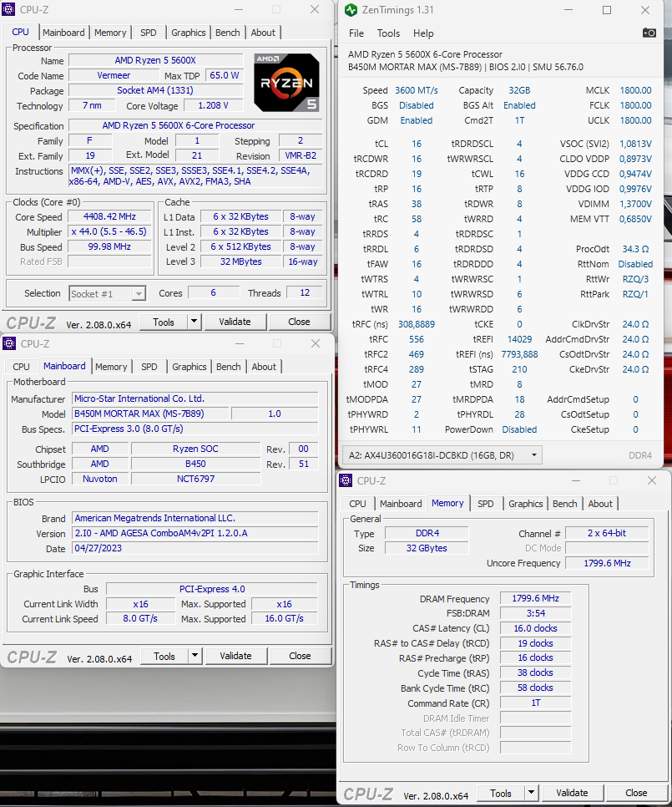Click Validate button in top CPU-Z window
The image size is (672, 807).
pyautogui.click(x=235, y=322)
